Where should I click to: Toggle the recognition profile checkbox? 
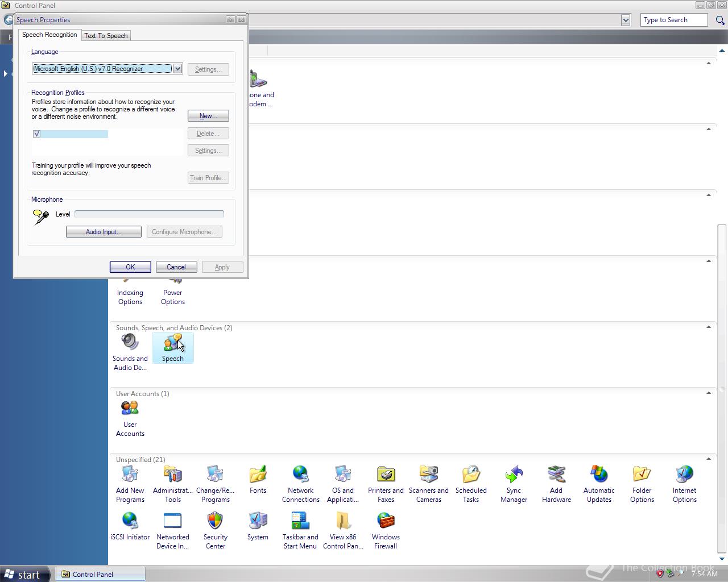click(x=37, y=134)
